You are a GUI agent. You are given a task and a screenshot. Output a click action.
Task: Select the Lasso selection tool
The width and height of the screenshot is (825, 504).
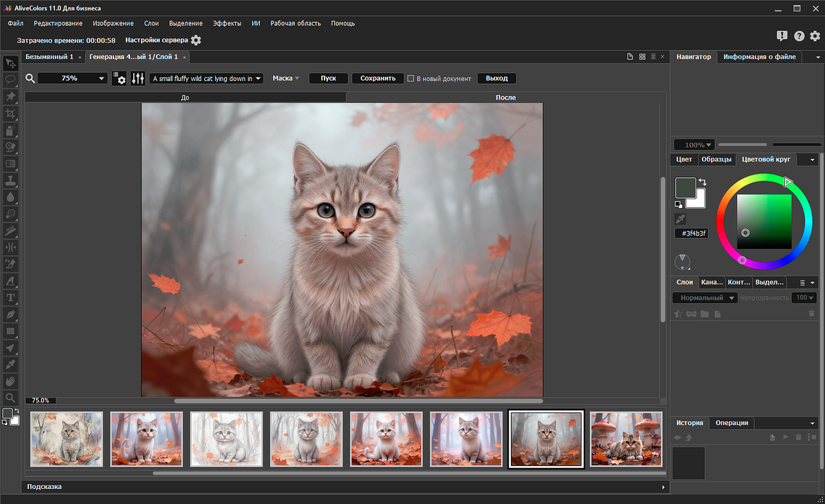point(11,80)
